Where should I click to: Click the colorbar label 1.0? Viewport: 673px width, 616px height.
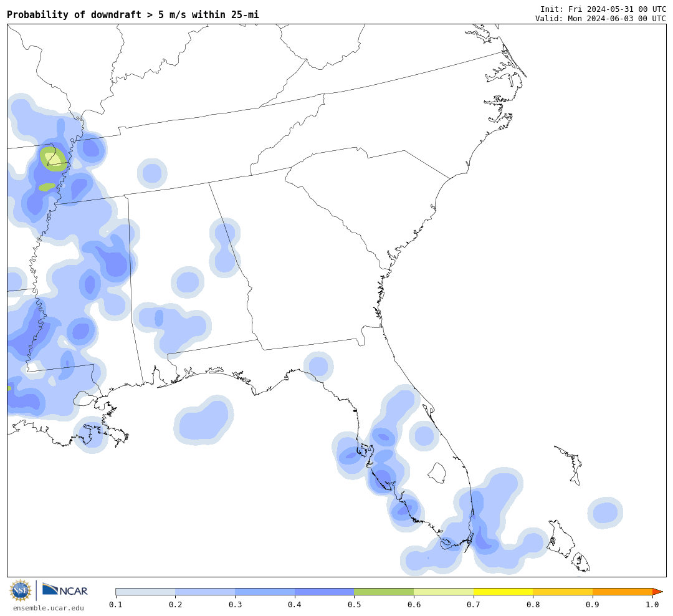tap(652, 605)
